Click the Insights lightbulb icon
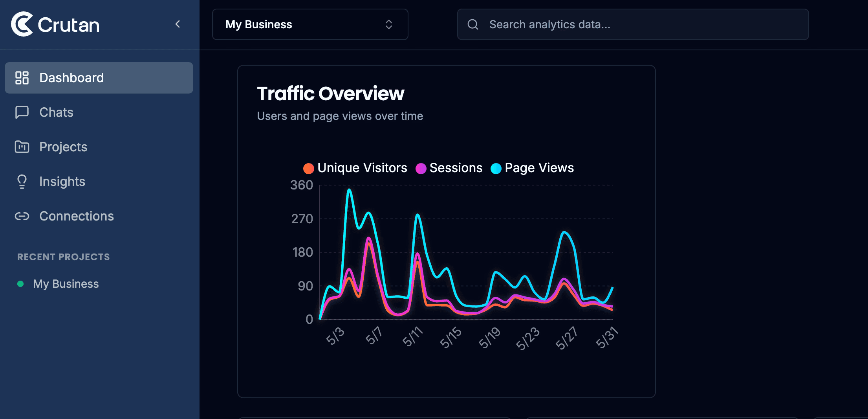The height and width of the screenshot is (419, 868). point(22,182)
